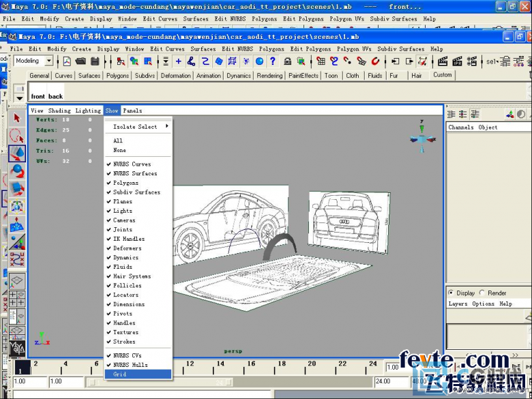Viewport: 532px width, 399px height.
Task: Click Select by object type icon
Action: coord(134,61)
